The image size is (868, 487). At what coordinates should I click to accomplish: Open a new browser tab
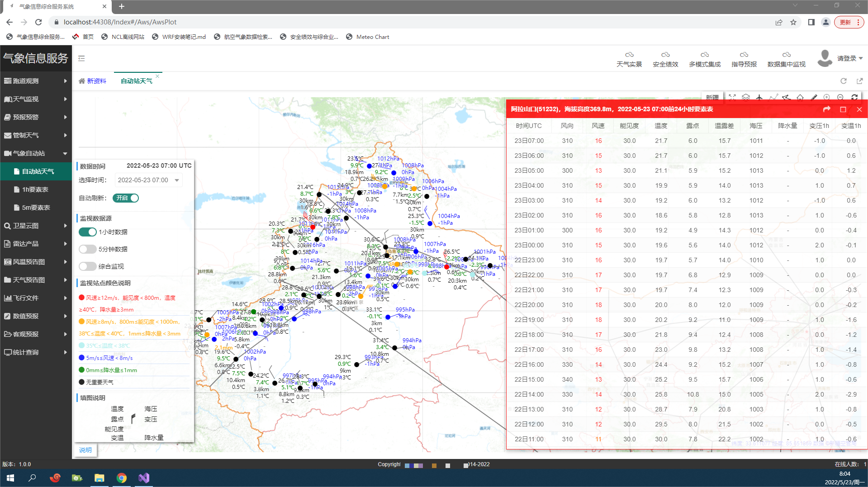point(122,6)
